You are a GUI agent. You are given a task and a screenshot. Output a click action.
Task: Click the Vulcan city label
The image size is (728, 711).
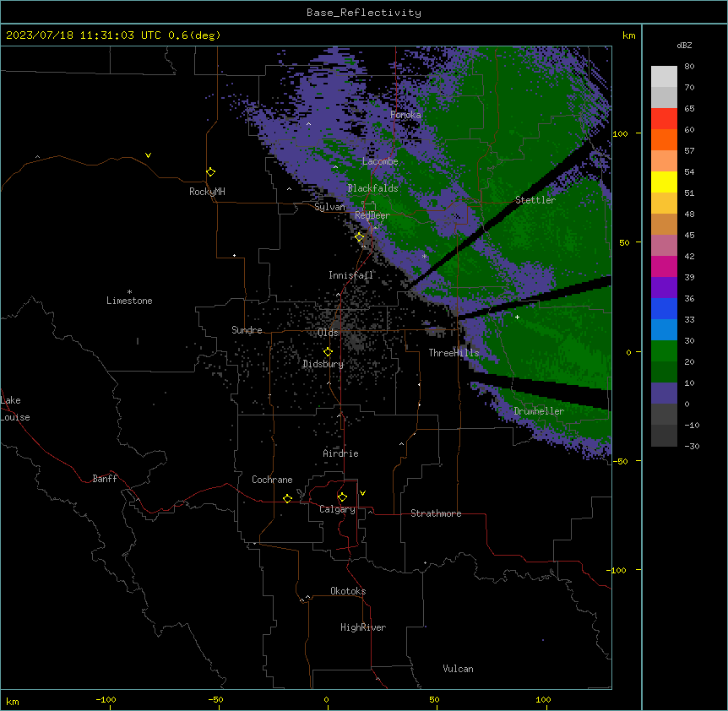point(458,669)
